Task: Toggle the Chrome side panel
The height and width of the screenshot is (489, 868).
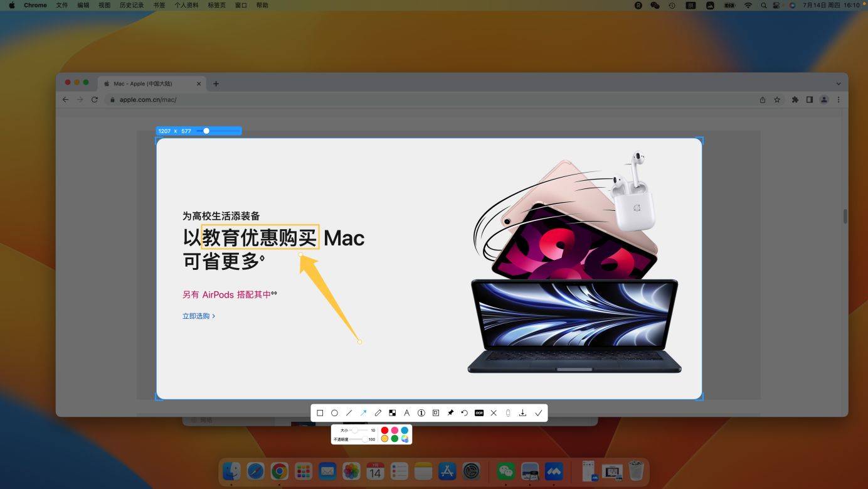Action: pyautogui.click(x=810, y=100)
